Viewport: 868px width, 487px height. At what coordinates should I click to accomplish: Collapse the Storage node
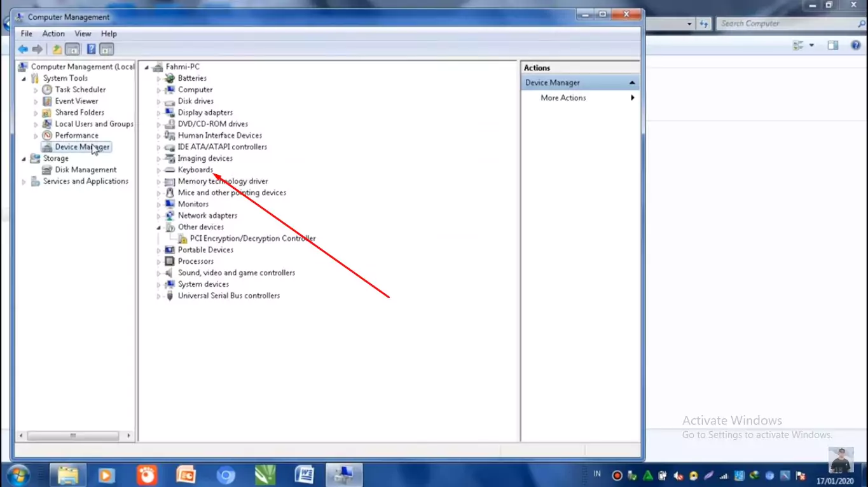[24, 159]
